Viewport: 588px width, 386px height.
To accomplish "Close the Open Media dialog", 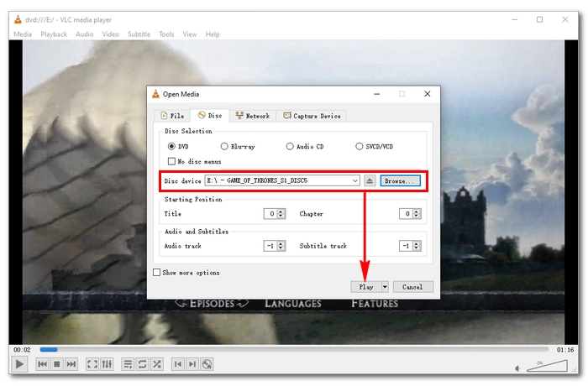I will 427,94.
